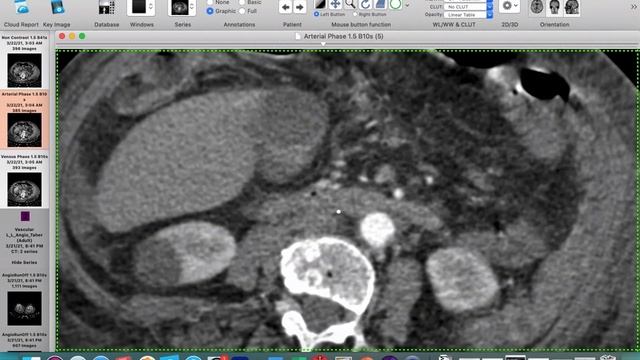Select the Move (pan) tool

pos(335,4)
